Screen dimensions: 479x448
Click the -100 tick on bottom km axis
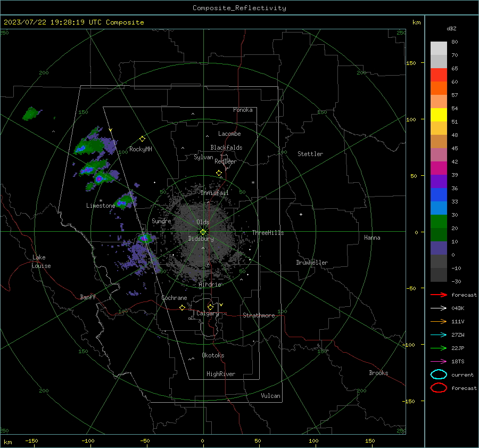coord(88,441)
